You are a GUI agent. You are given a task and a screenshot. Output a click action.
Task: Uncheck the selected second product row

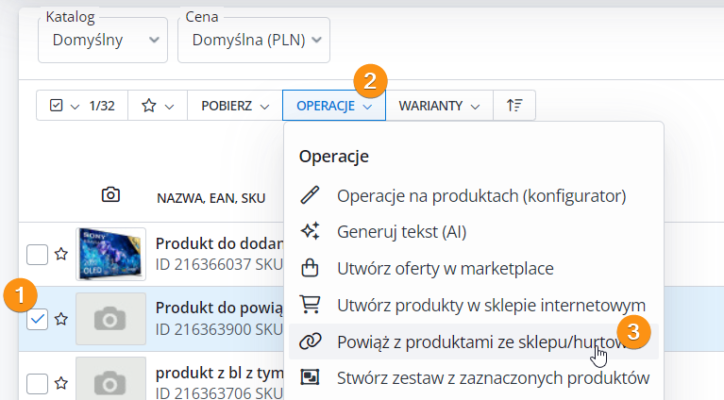(37, 319)
